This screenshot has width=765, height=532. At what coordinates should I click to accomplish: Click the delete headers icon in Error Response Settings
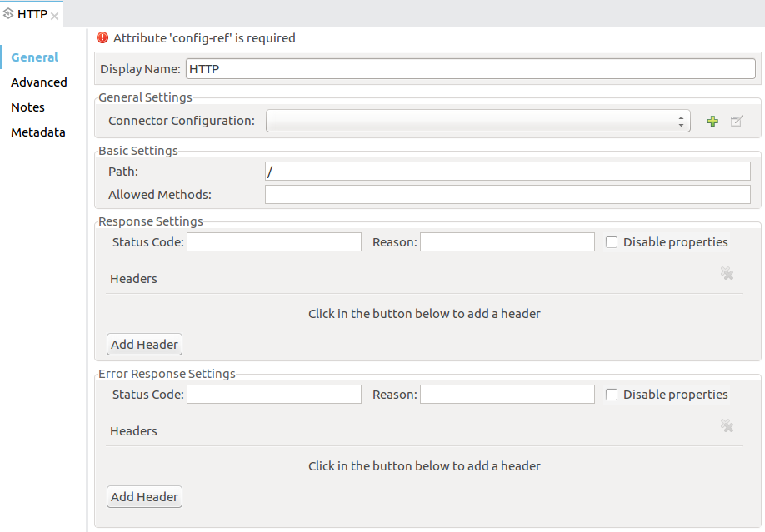(727, 425)
